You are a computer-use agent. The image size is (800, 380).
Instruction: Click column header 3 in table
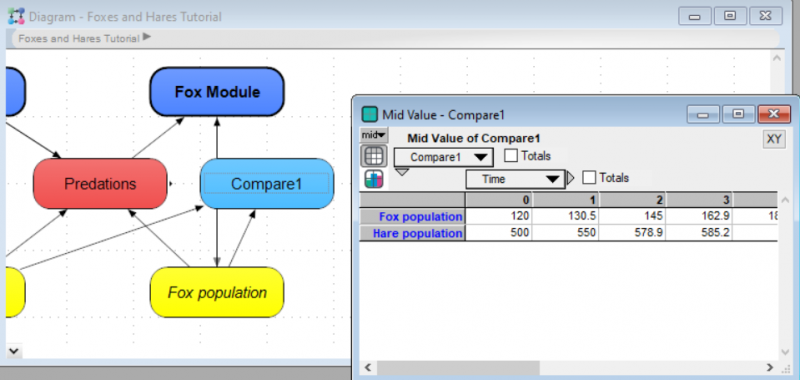click(x=699, y=199)
